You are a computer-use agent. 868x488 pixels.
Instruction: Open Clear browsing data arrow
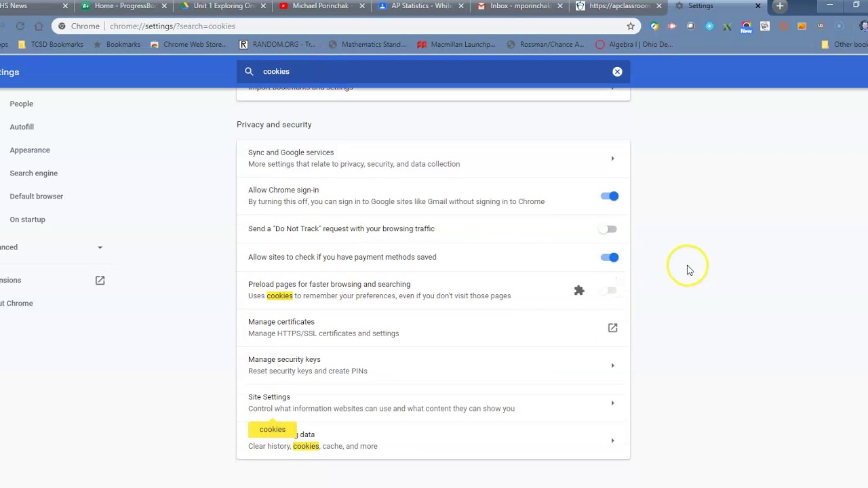(x=612, y=441)
